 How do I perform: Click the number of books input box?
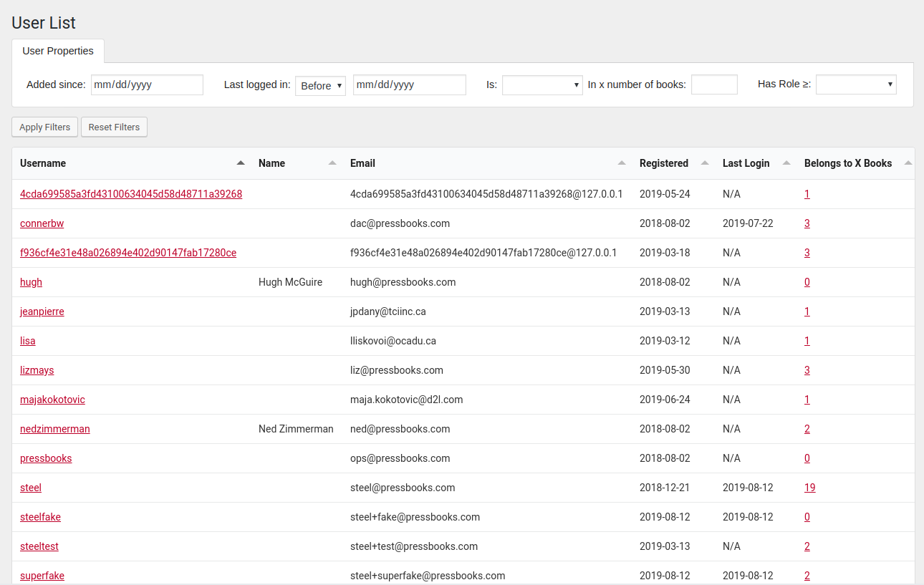(x=714, y=84)
